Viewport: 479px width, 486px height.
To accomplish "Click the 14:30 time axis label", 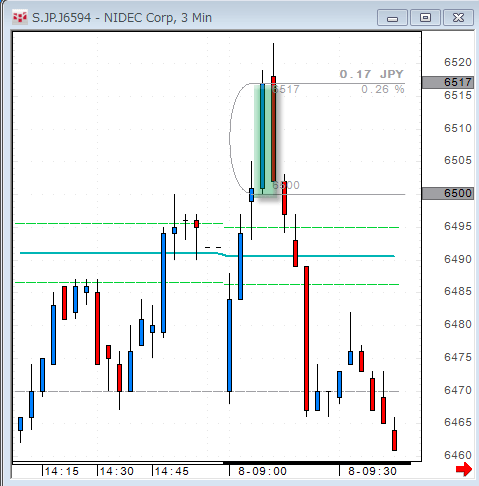I will click(x=116, y=471).
